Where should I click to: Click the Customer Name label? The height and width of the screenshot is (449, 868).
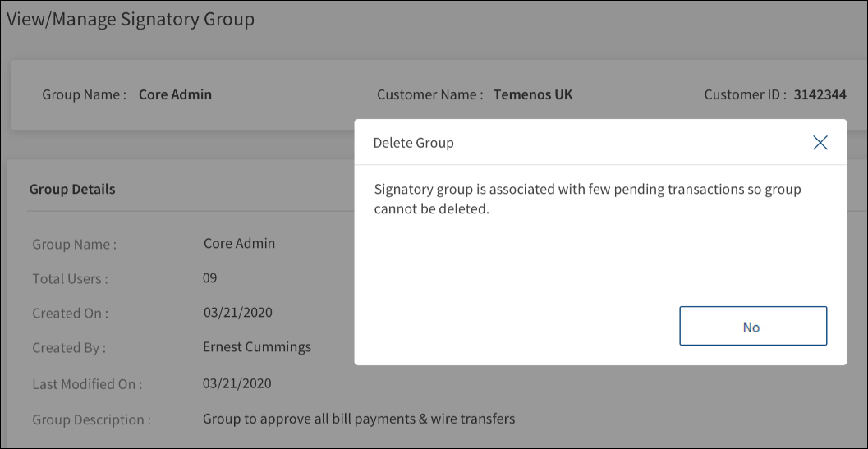point(429,94)
